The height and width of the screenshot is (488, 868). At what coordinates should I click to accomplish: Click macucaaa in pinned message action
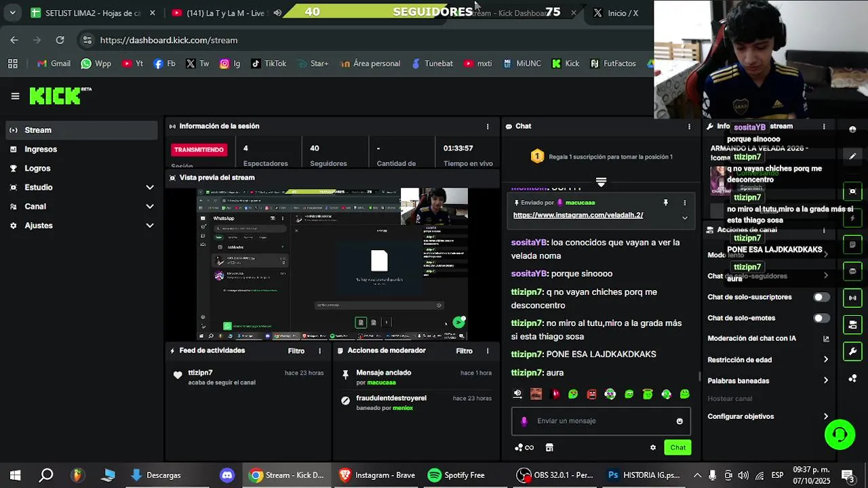381,383
